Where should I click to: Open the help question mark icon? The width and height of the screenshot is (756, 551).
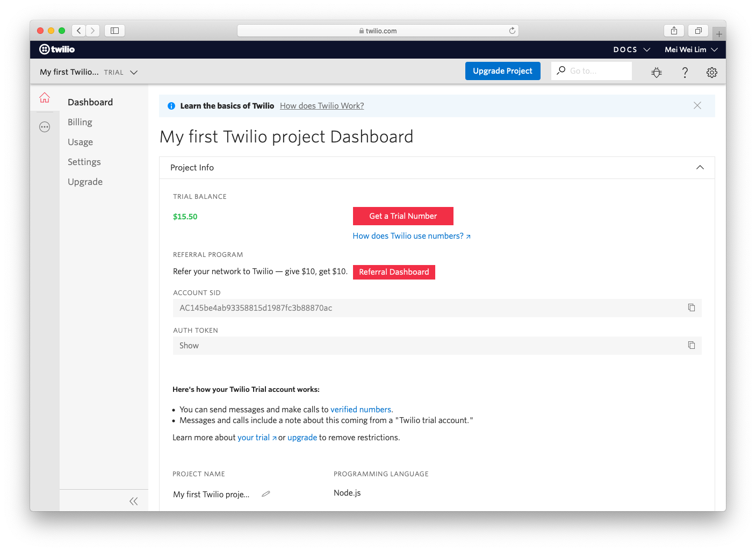point(685,73)
